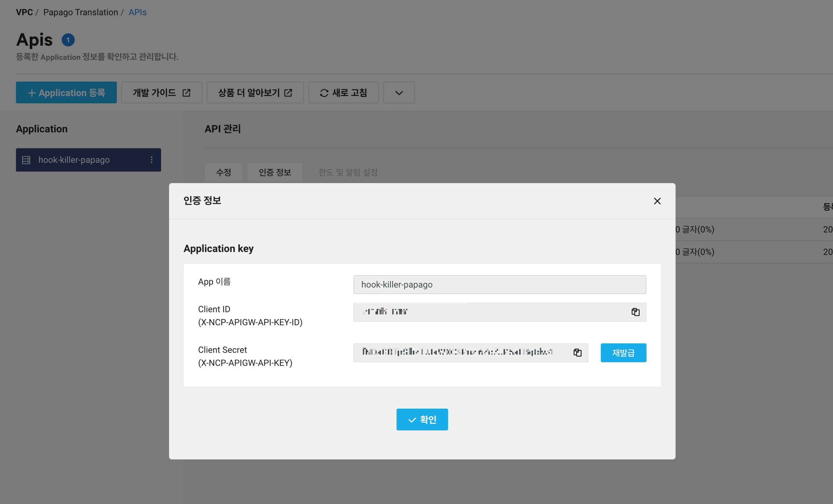Close the 인증 정보 dialog
833x504 pixels.
[x=657, y=201]
